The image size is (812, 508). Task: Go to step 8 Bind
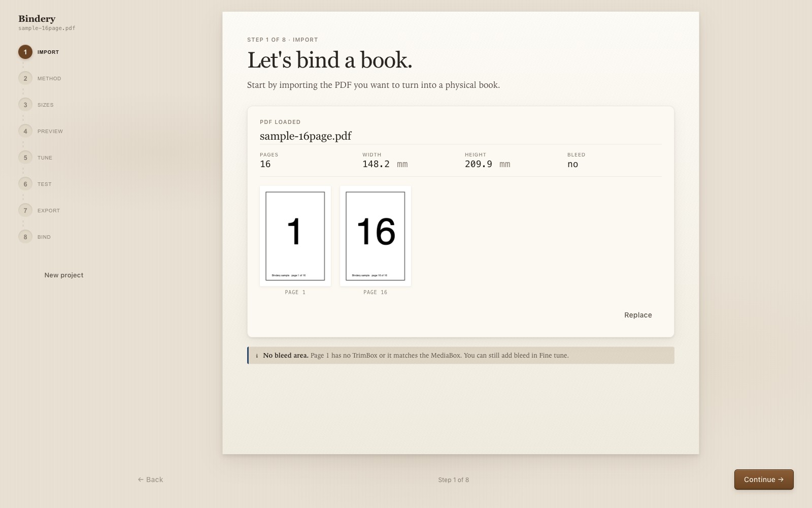click(x=35, y=237)
